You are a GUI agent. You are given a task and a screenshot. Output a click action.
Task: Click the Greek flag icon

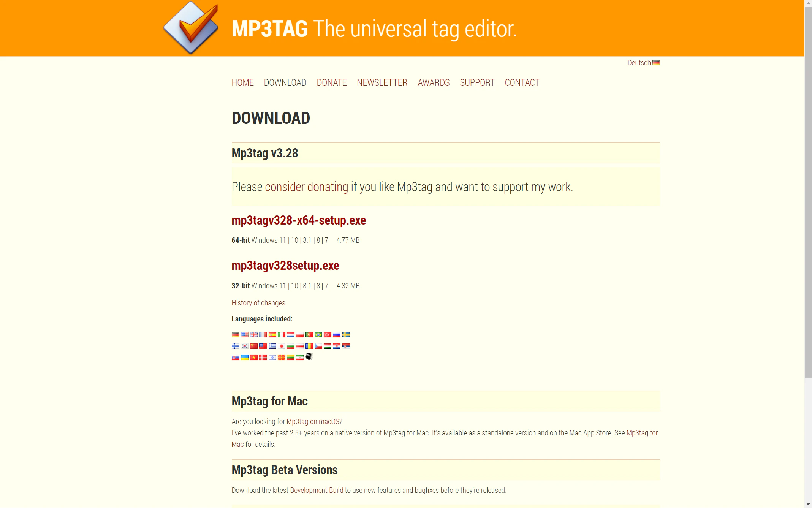tap(272, 346)
